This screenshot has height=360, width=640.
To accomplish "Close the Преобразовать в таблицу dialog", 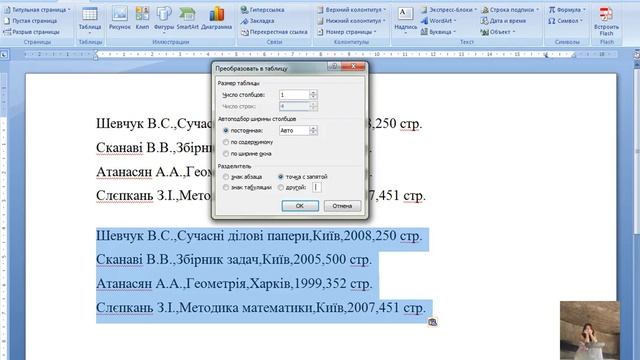I will (353, 67).
